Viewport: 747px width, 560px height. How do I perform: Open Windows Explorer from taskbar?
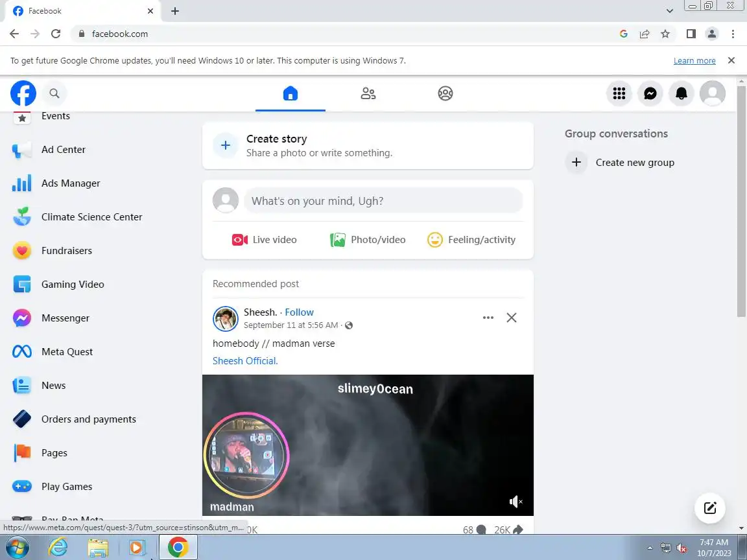pos(98,548)
